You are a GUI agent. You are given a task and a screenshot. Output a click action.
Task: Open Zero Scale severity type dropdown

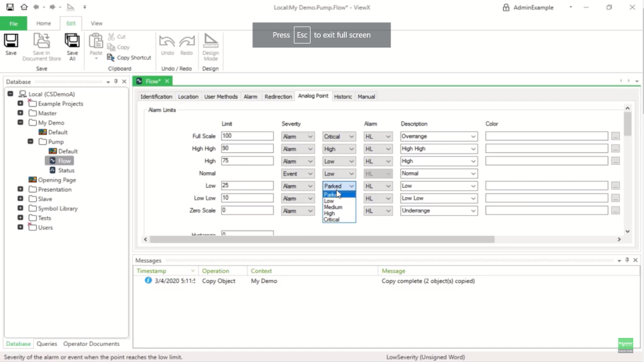[298, 210]
